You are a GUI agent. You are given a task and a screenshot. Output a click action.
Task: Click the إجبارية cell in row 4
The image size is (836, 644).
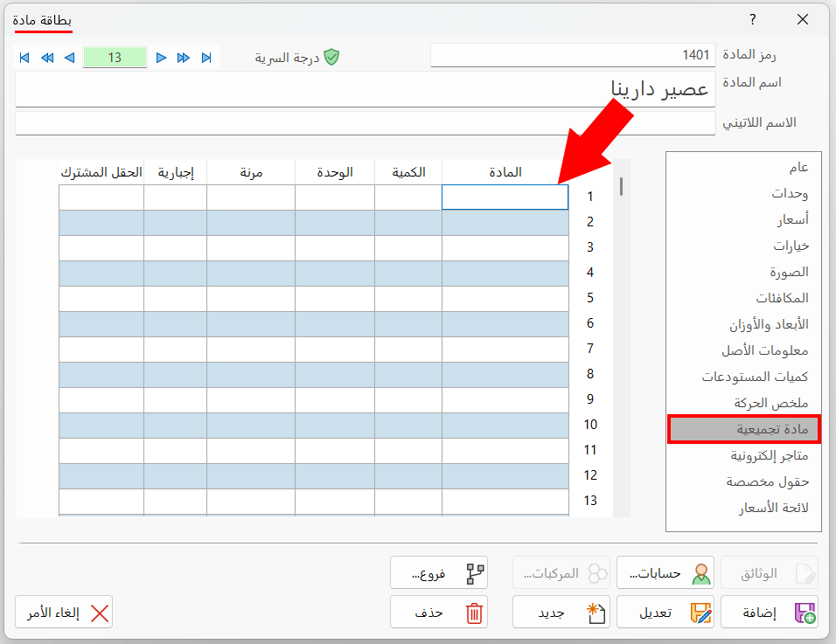coord(176,274)
